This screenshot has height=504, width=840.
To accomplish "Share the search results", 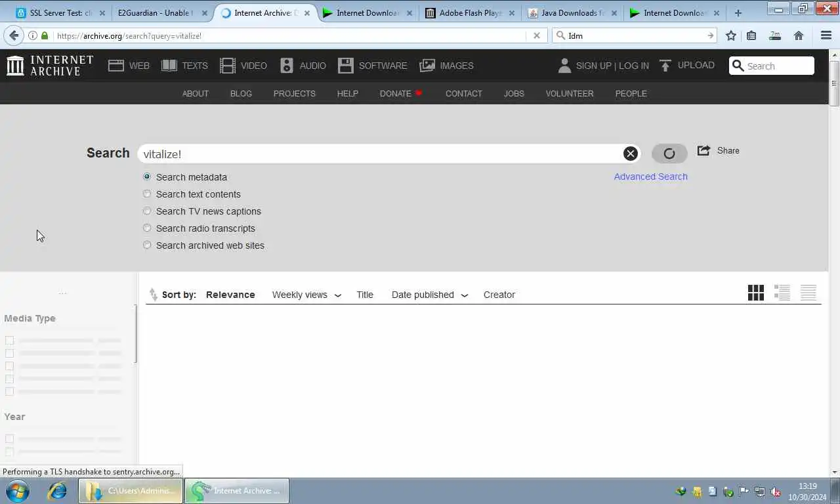I will [x=719, y=150].
